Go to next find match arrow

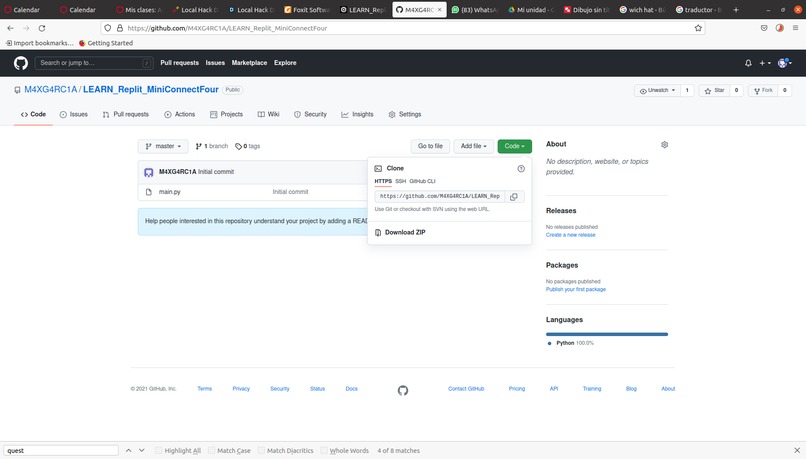(141, 450)
